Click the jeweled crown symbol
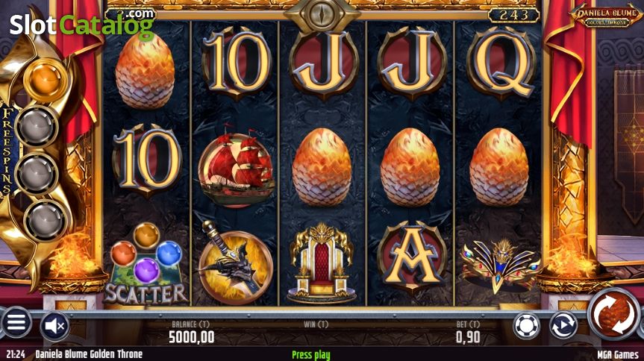 (499, 265)
